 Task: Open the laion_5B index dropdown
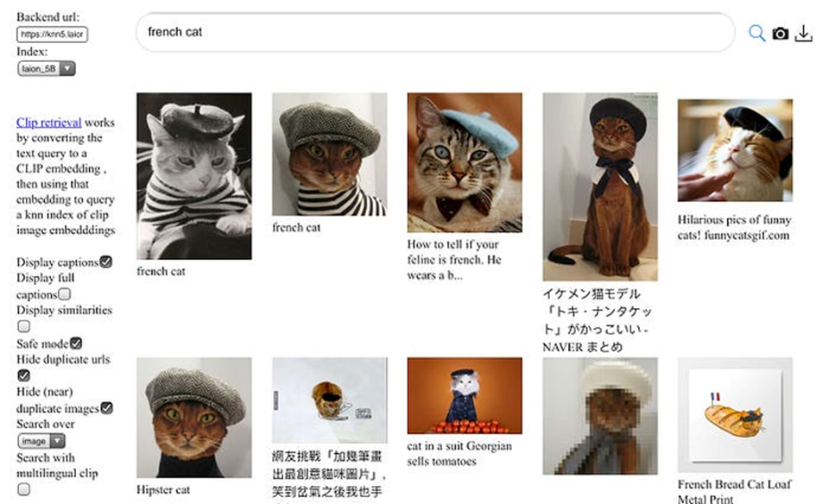coord(47,68)
